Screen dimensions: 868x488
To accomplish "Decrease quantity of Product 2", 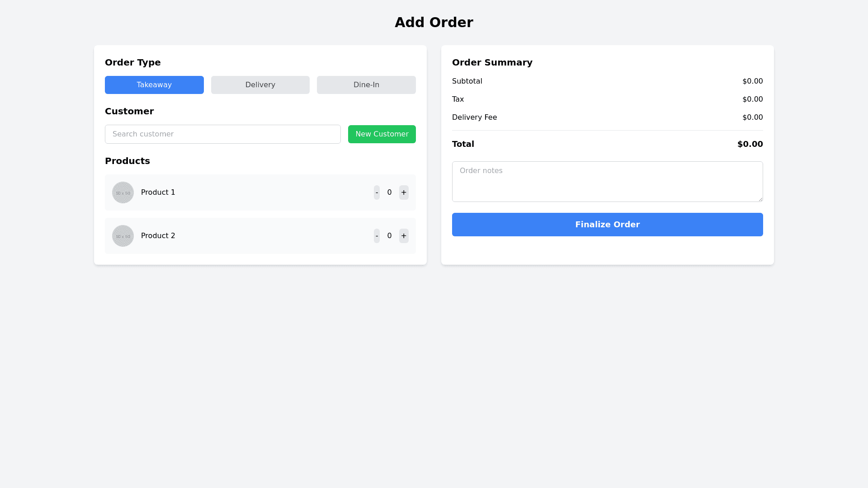I will point(377,235).
